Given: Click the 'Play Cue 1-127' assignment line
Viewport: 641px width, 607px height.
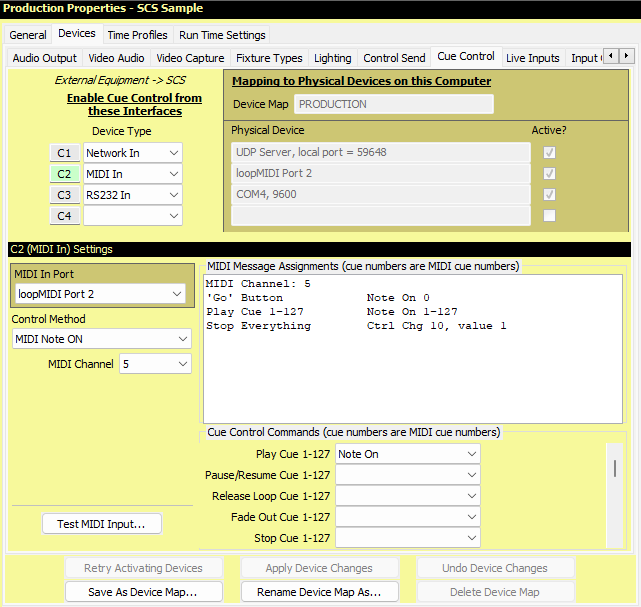Looking at the screenshot, I should click(332, 312).
